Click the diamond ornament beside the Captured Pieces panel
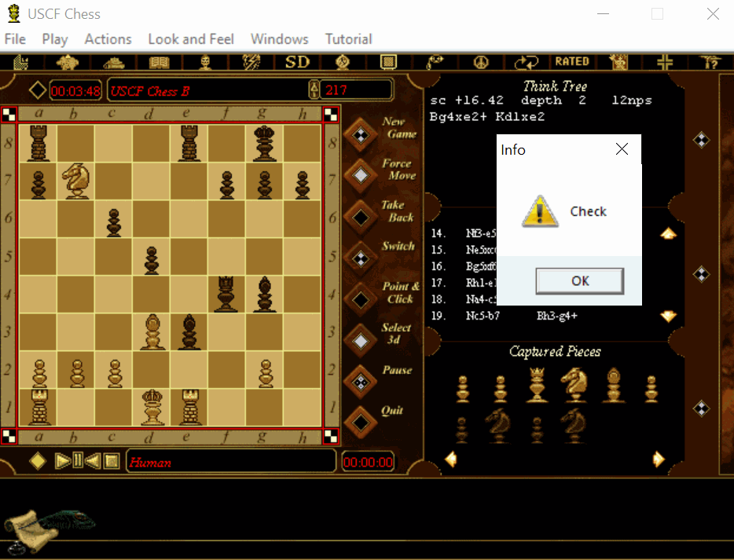Screen dimensions: 734x560 (x=701, y=408)
